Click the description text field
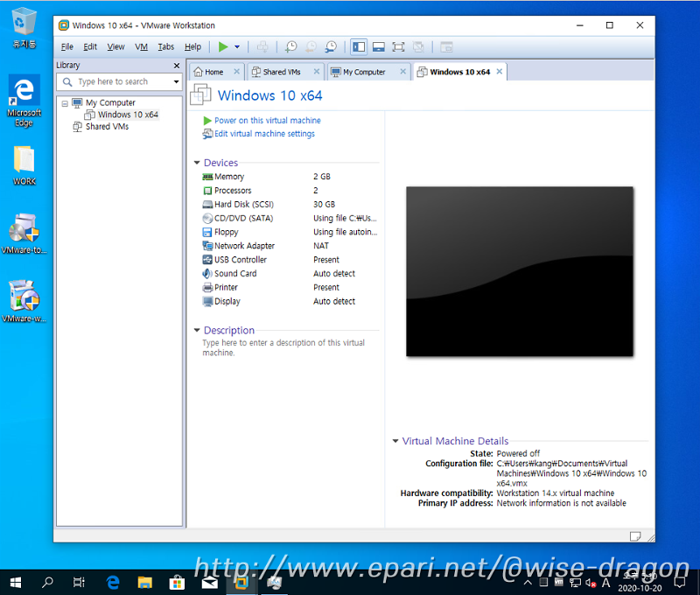The image size is (700, 595). tap(290, 347)
